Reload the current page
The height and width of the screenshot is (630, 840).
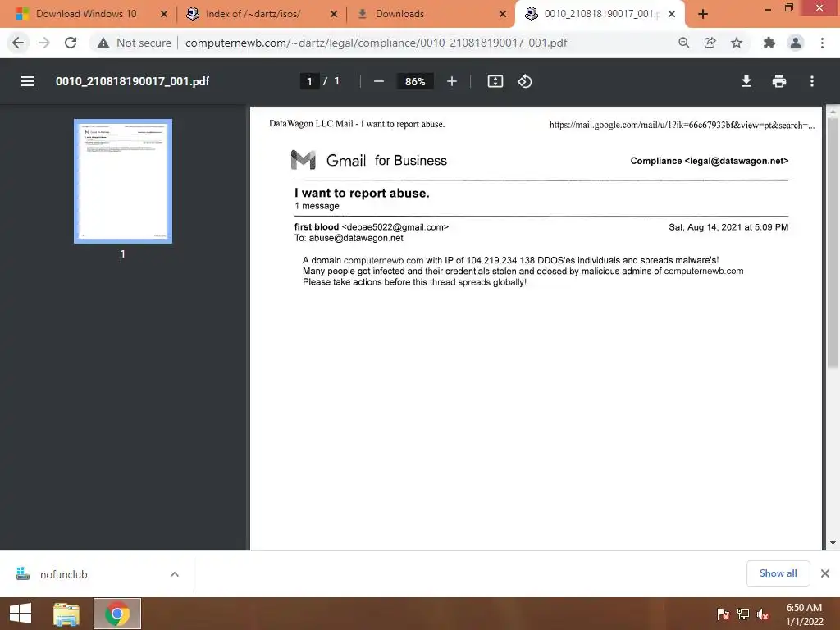(x=71, y=43)
